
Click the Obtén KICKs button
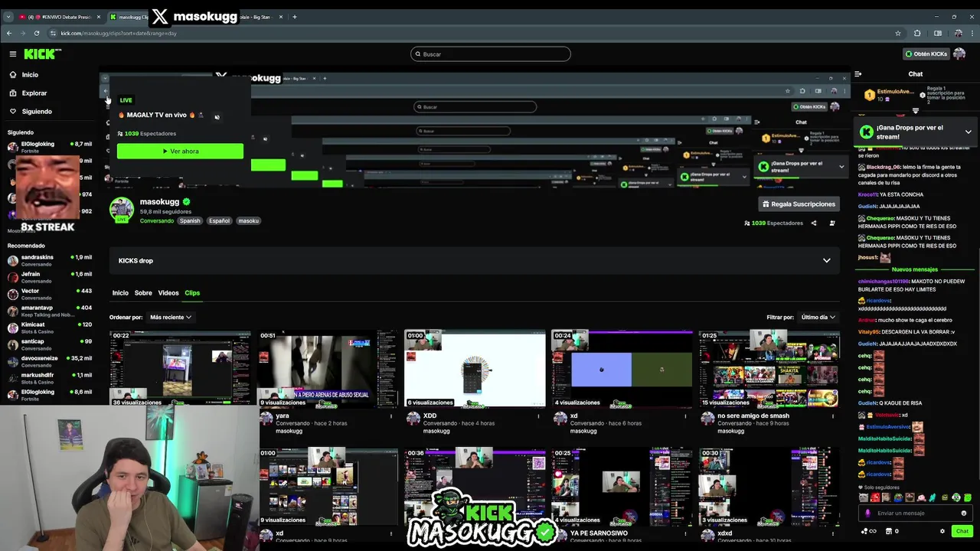point(926,54)
